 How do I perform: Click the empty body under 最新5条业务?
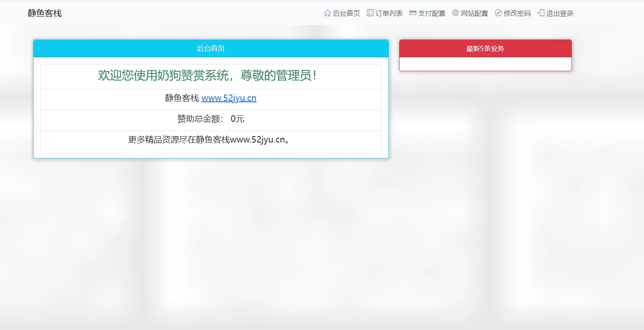pyautogui.click(x=485, y=64)
